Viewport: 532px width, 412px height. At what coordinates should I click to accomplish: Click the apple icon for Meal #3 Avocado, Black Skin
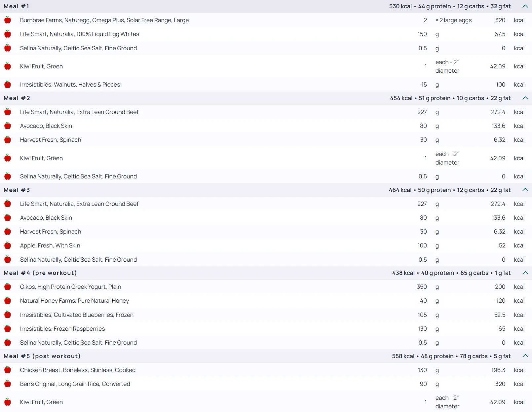[x=8, y=218]
